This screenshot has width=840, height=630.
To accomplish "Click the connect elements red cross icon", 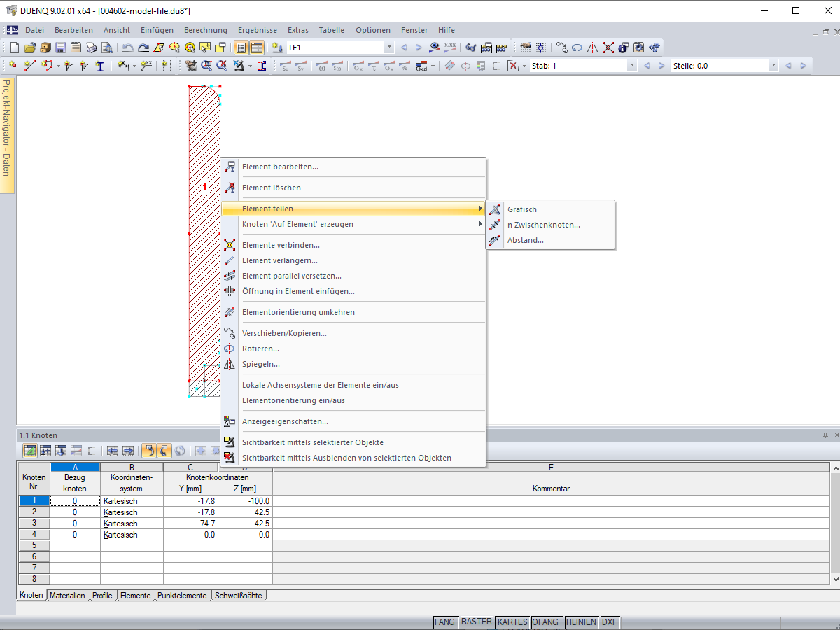I will coord(608,48).
